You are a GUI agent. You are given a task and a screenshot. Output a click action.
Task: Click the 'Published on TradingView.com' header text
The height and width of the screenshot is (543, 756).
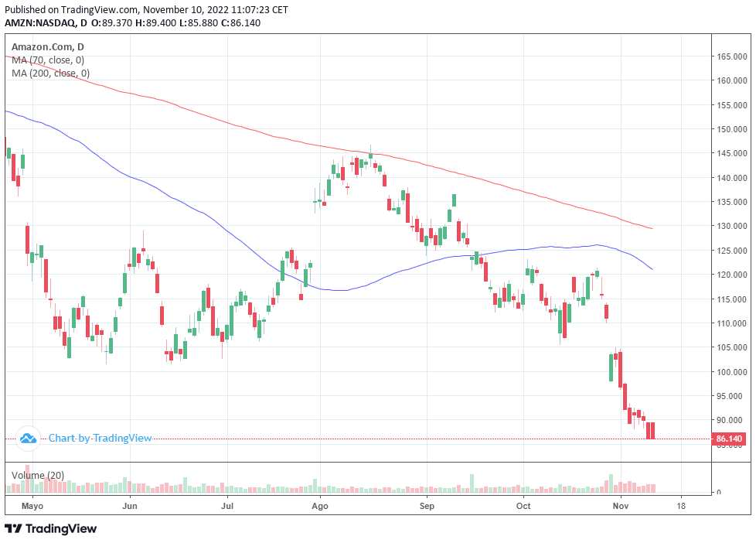point(71,9)
